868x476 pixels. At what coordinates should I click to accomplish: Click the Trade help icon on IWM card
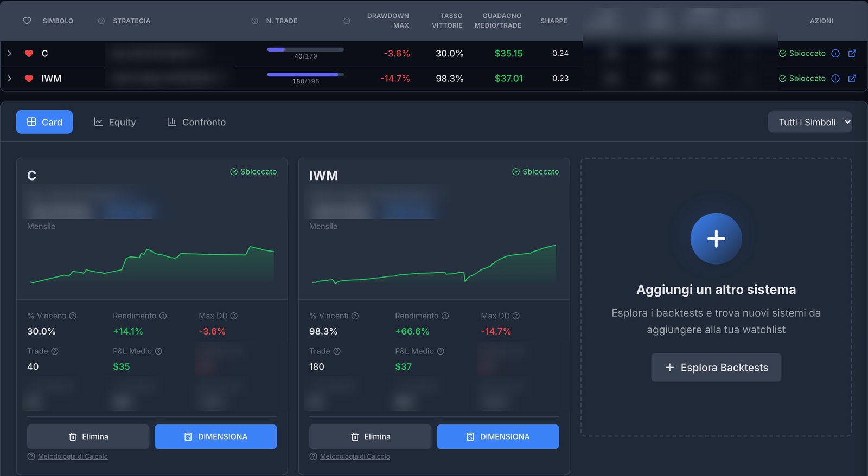[337, 351]
